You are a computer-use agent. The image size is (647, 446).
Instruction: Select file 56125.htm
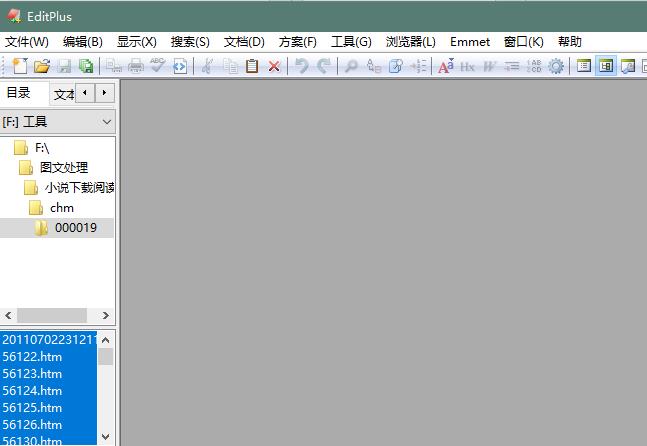click(x=49, y=408)
